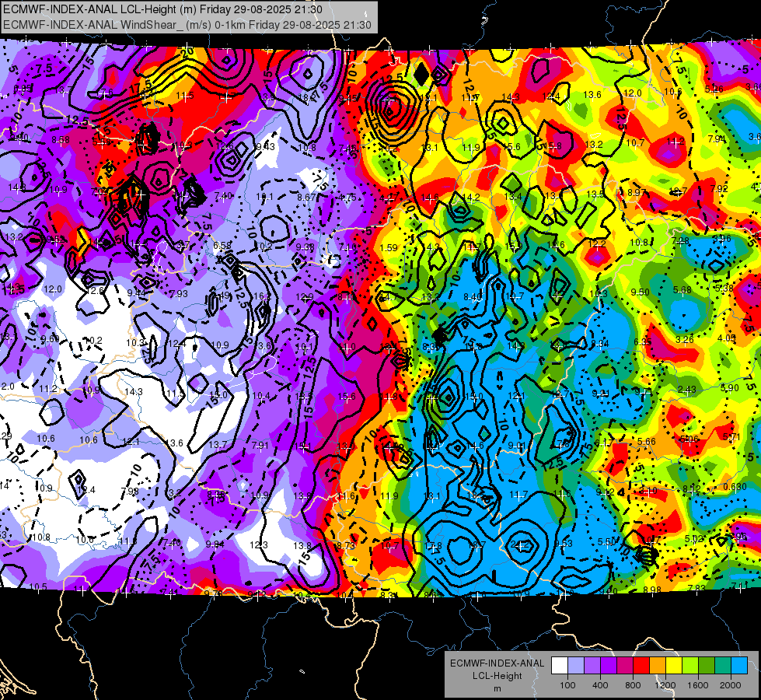Click the legend tick label 800

coord(633,685)
